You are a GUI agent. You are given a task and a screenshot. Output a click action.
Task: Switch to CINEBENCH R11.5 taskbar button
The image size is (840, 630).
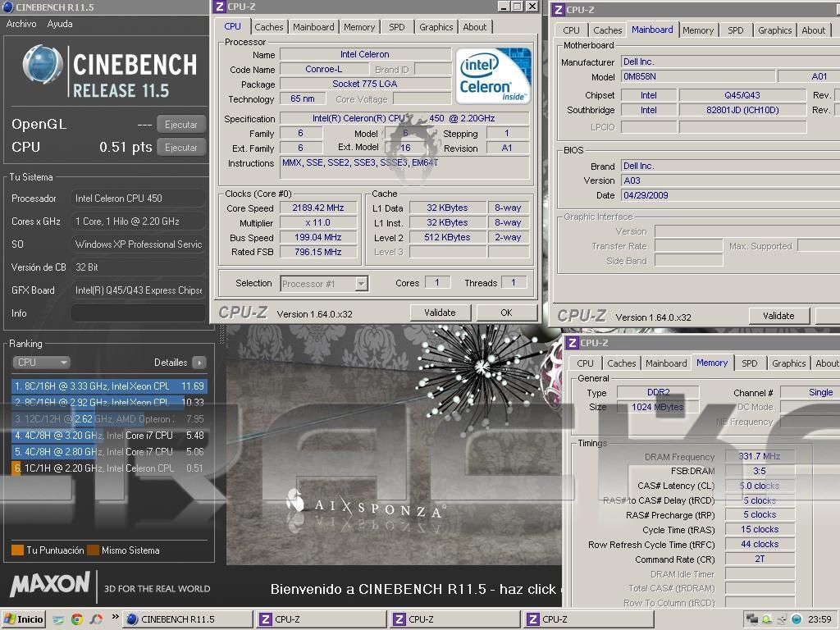pyautogui.click(x=187, y=619)
